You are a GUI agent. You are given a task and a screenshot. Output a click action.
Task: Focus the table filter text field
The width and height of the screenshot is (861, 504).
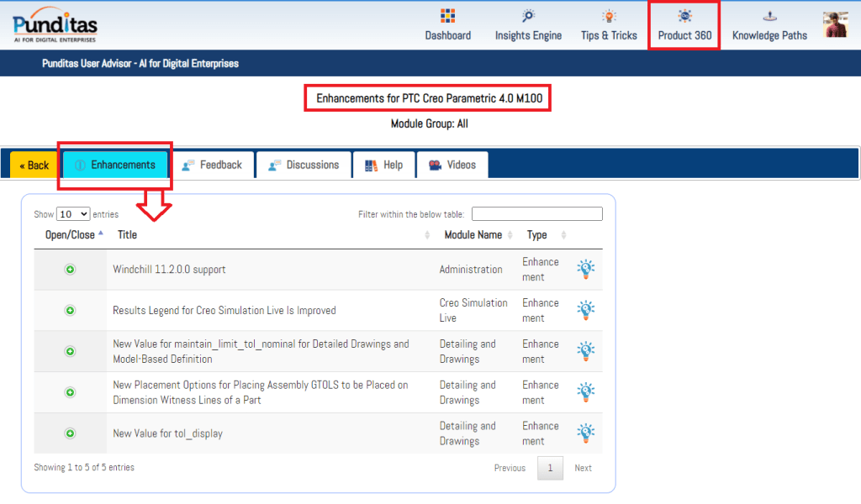[536, 214]
